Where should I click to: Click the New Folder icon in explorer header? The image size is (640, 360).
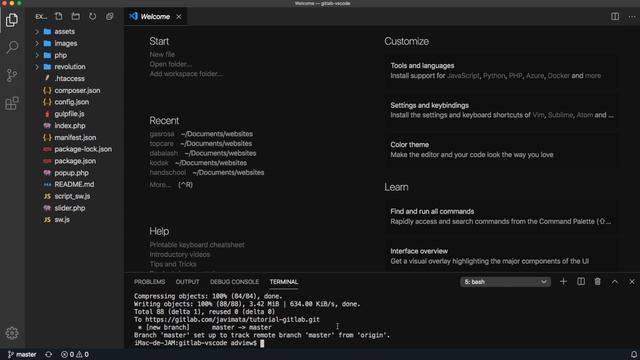click(76, 16)
